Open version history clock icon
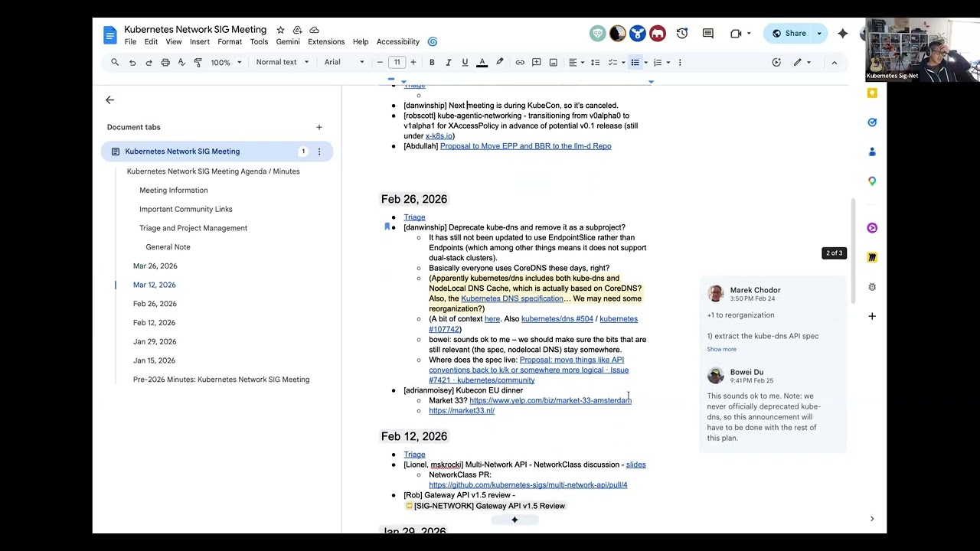This screenshot has height=551, width=980. (682, 34)
